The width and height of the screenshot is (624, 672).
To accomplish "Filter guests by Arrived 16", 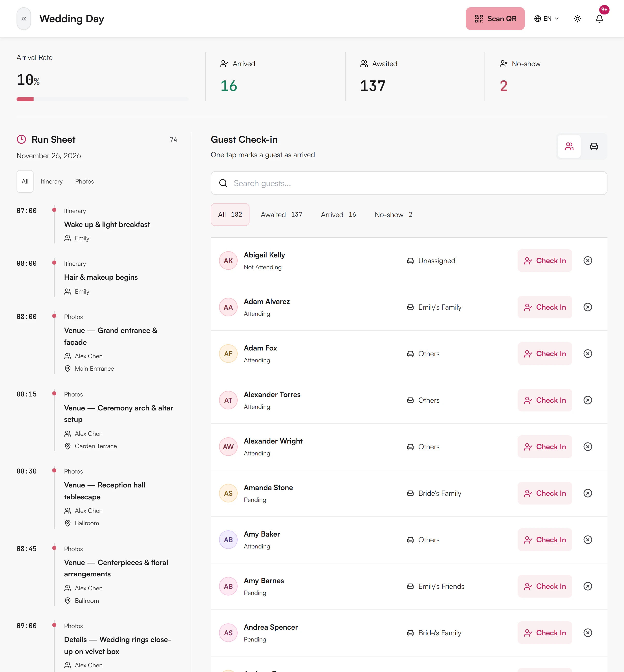I will [x=338, y=215].
